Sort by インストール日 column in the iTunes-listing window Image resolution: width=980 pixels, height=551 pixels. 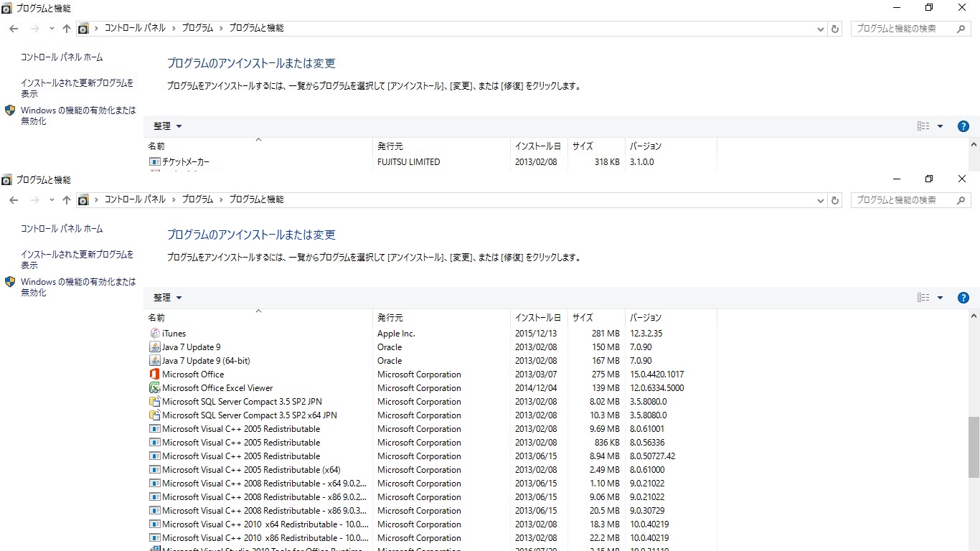click(x=539, y=317)
